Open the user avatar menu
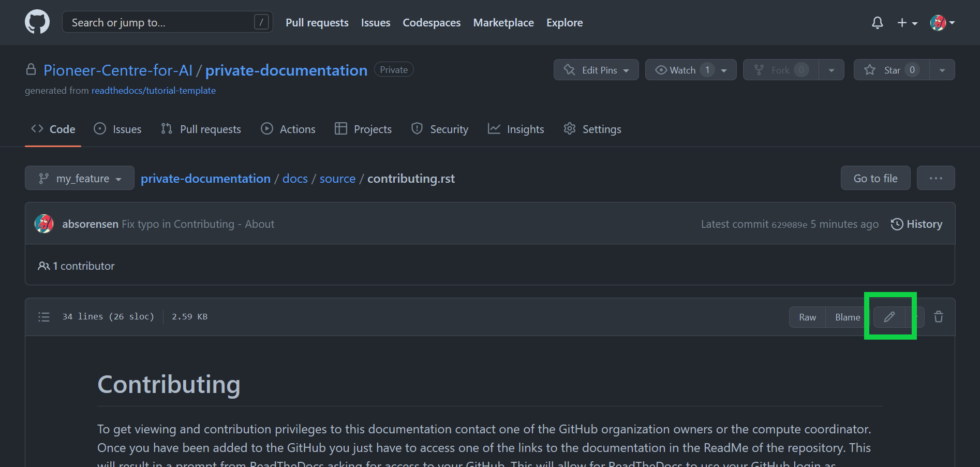The width and height of the screenshot is (980, 467). 942,23
